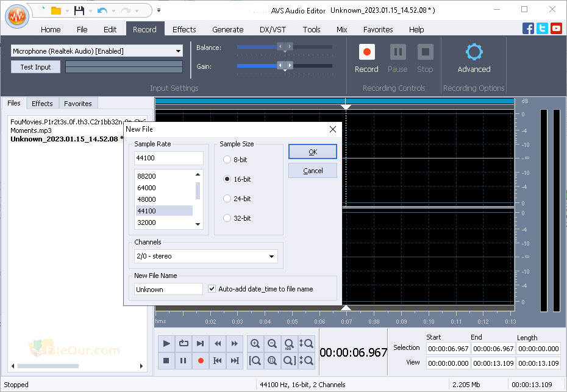567x392 pixels.
Task: Open the Microphone (Realtek Audio) input dropdown
Action: pyautogui.click(x=96, y=51)
